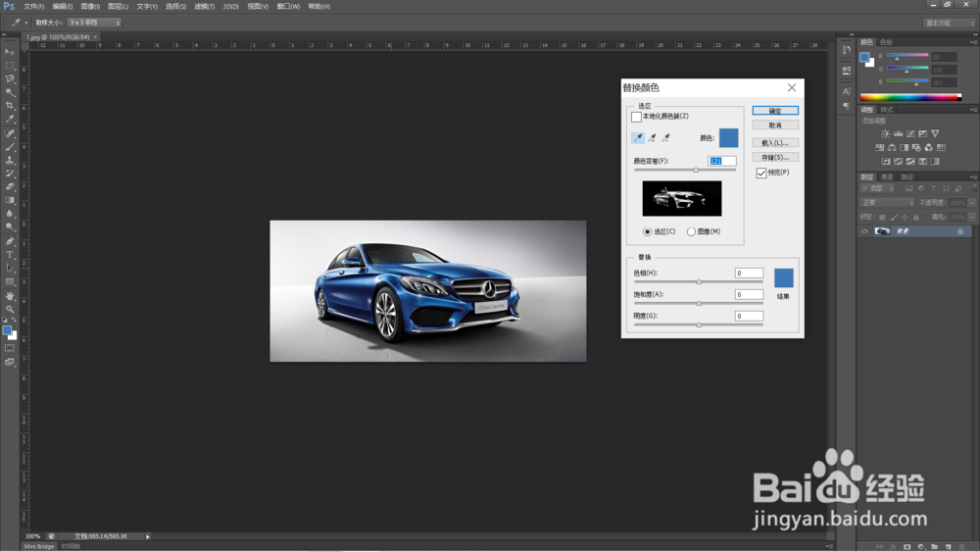Select the Eyedropper tool in left toolbox

10,119
